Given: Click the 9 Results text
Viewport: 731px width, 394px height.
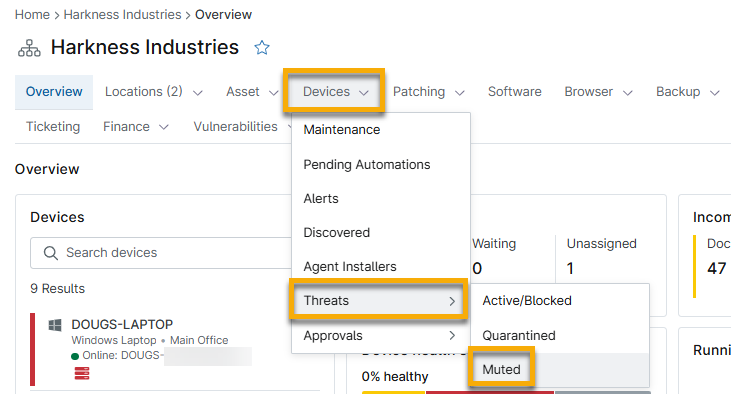Looking at the screenshot, I should pos(57,289).
